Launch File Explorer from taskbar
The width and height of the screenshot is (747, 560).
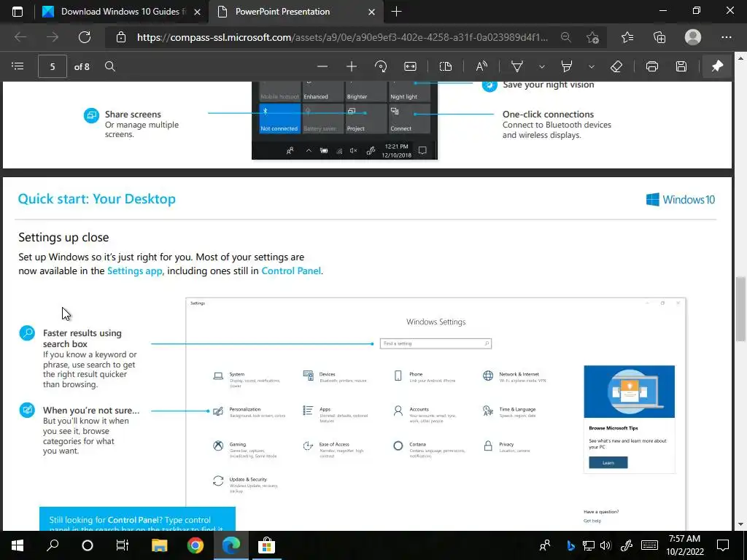160,545
